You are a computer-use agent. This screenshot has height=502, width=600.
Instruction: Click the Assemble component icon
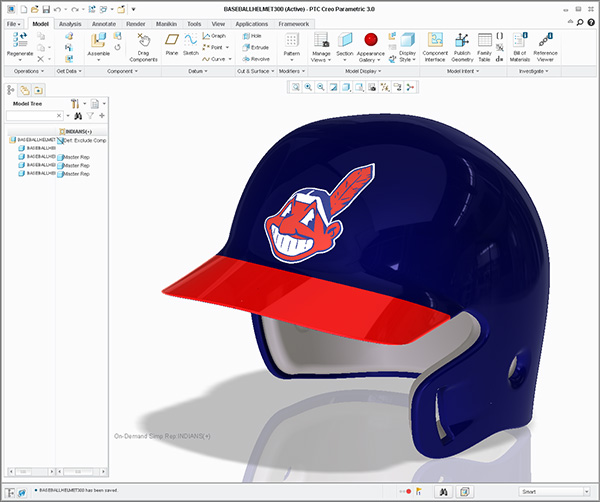point(98,41)
